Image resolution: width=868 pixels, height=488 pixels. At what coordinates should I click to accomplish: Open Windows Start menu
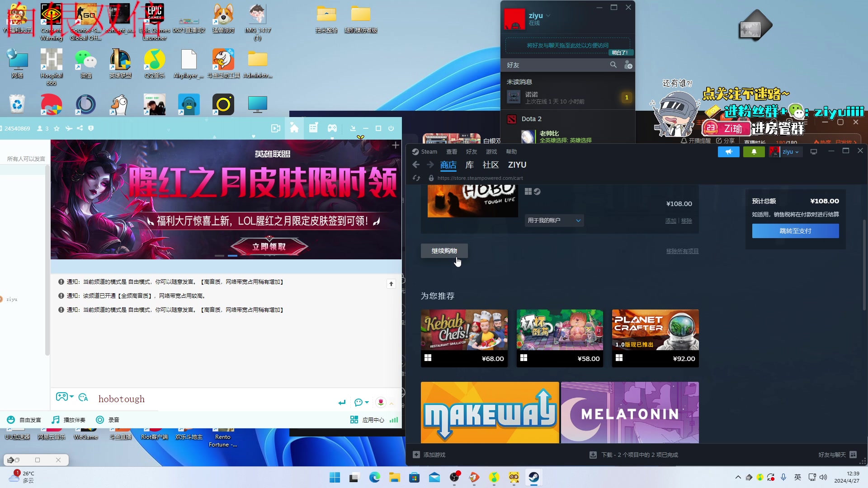click(x=335, y=477)
